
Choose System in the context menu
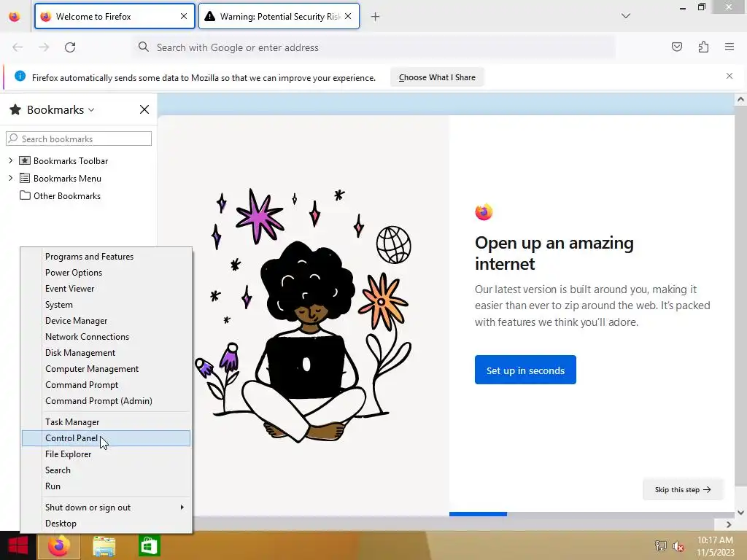tap(106, 305)
